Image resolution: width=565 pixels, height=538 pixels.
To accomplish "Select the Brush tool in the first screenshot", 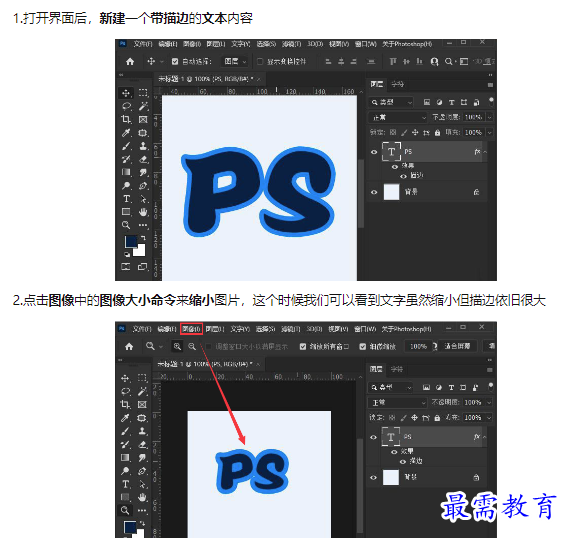I will pyautogui.click(x=126, y=146).
